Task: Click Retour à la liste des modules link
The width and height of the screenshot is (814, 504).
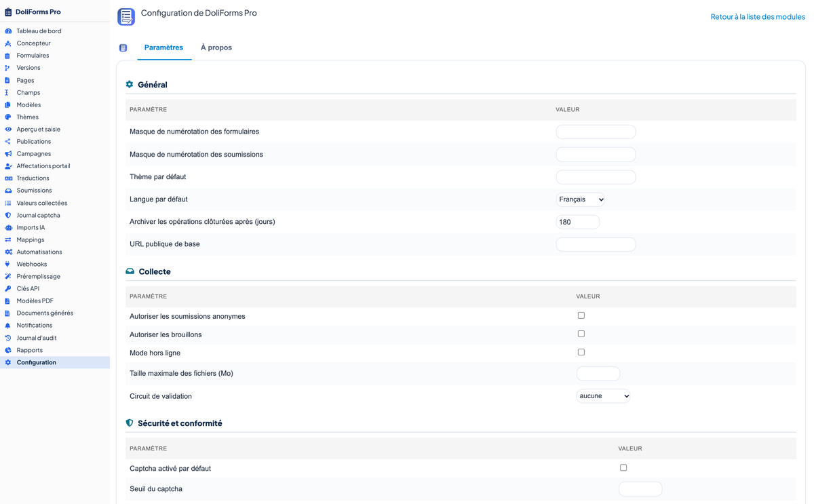Action: point(758,17)
